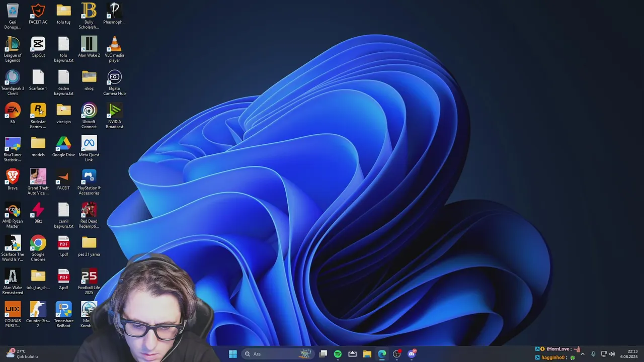The image size is (644, 362).
Task: Open File Explorer from taskbar
Action: coord(367,354)
